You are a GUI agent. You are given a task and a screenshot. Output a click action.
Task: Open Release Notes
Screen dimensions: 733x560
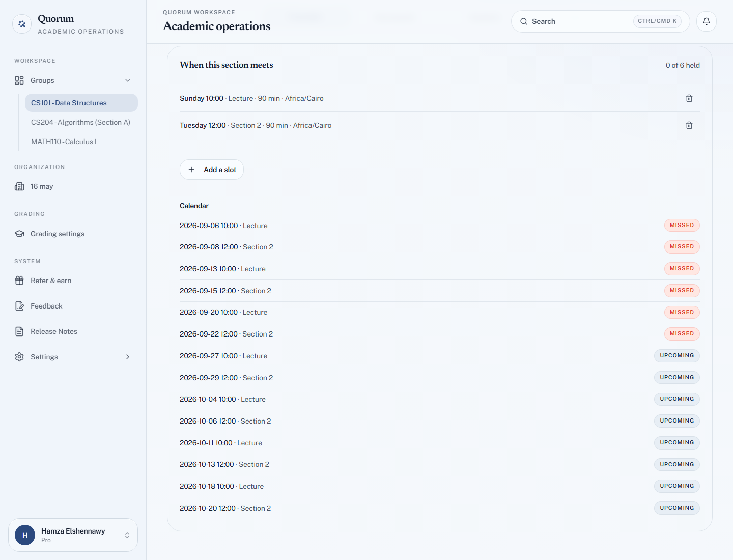(x=73, y=331)
